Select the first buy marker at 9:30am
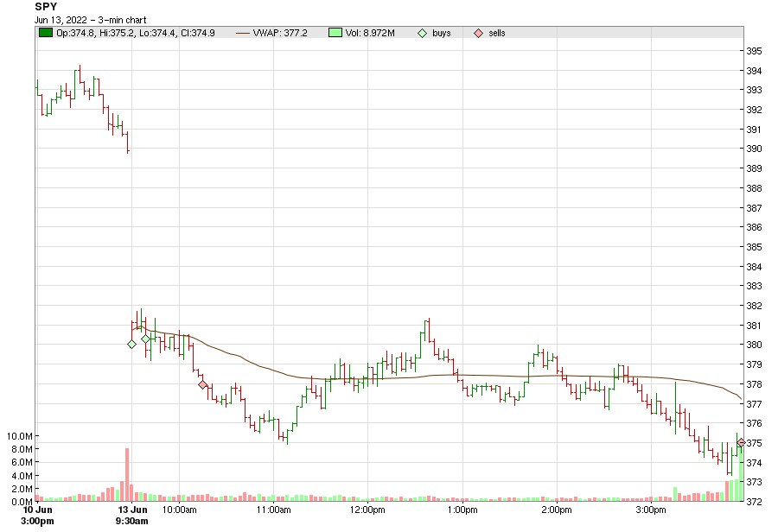Image resolution: width=778 pixels, height=532 pixels. (x=131, y=344)
